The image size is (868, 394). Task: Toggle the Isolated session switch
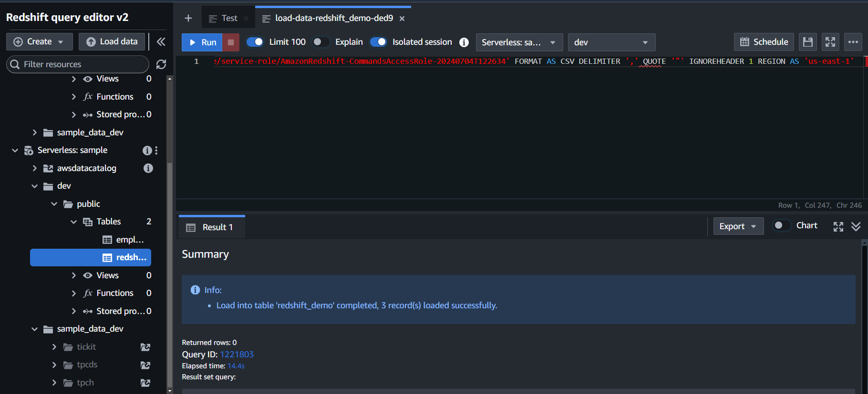[x=378, y=42]
